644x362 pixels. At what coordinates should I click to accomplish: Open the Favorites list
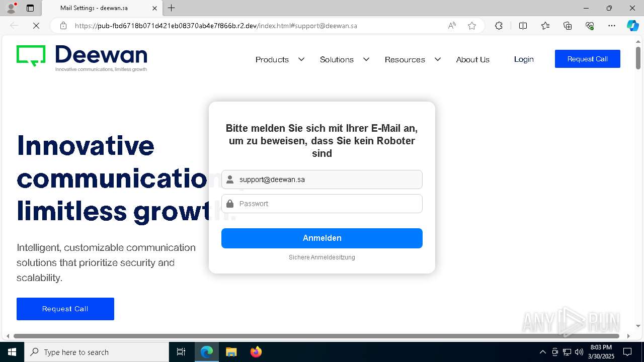click(545, 26)
